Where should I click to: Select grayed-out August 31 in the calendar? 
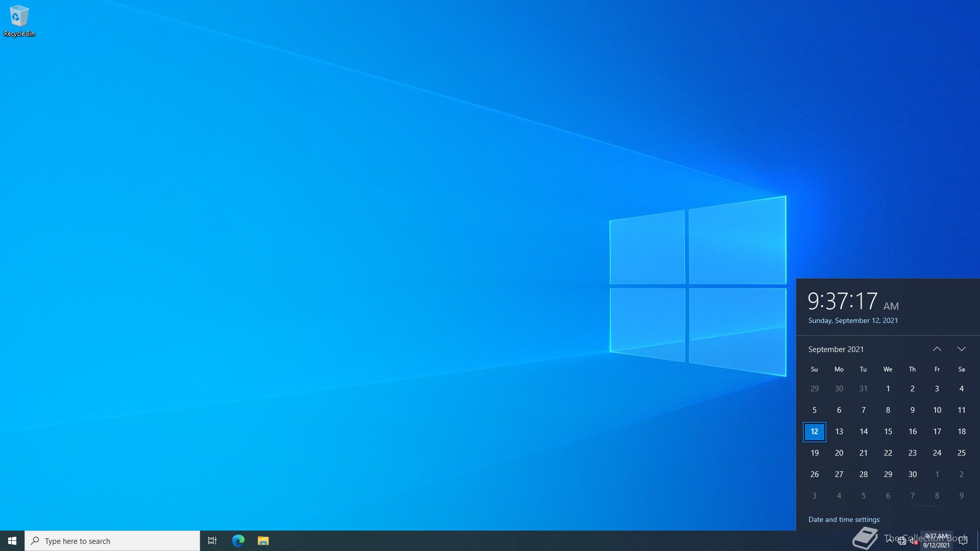[864, 389]
